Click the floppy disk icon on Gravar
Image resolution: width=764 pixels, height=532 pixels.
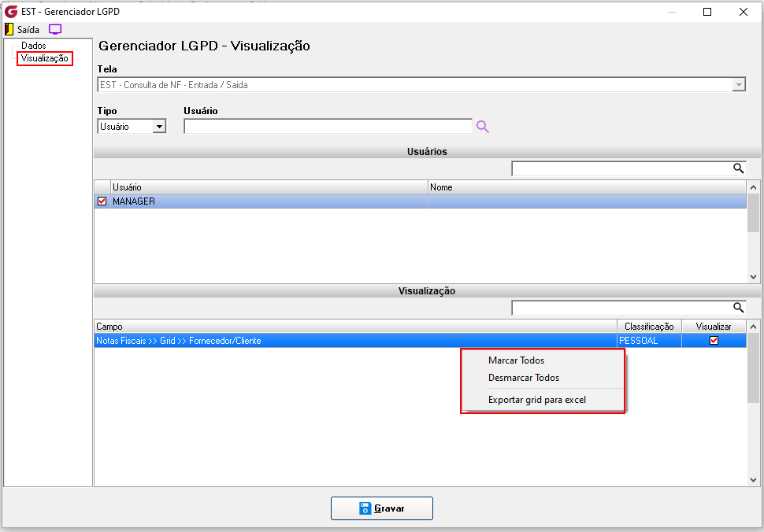[x=365, y=508]
